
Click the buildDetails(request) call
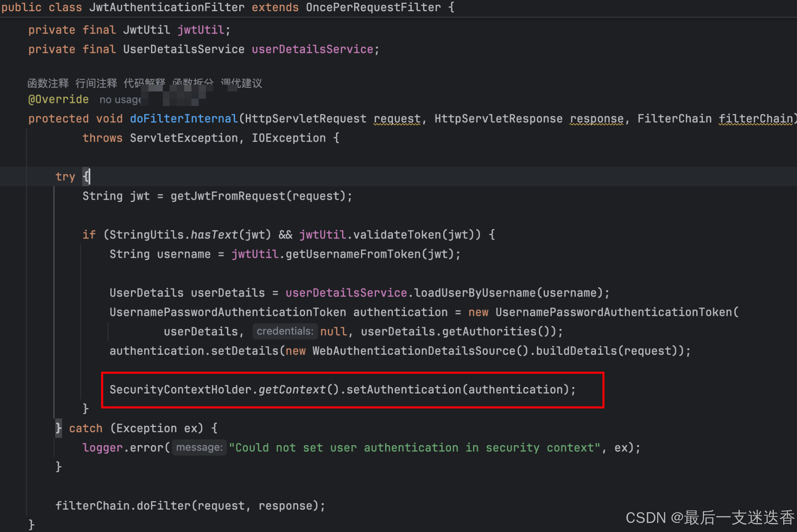tap(607, 351)
